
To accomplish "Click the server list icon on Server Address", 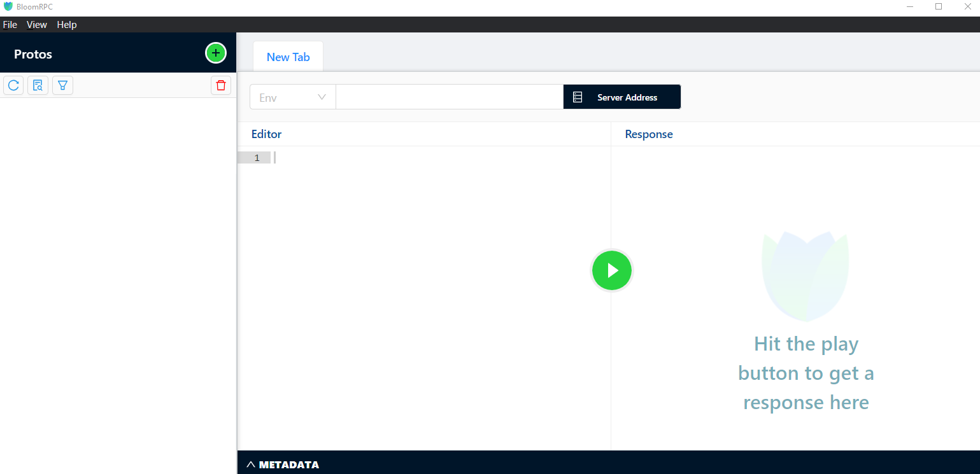I will click(x=578, y=97).
